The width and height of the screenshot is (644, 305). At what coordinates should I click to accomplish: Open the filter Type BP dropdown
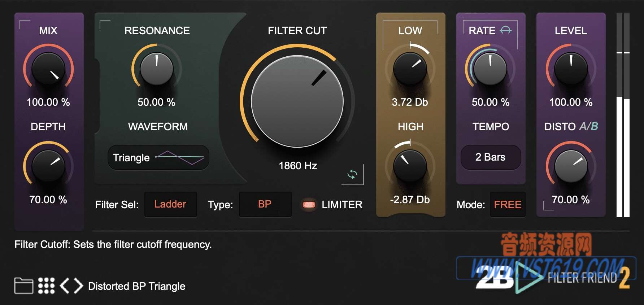coord(265,204)
